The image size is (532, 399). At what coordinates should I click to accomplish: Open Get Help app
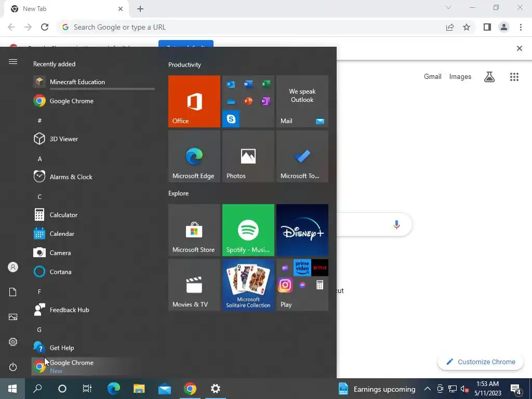94,348
